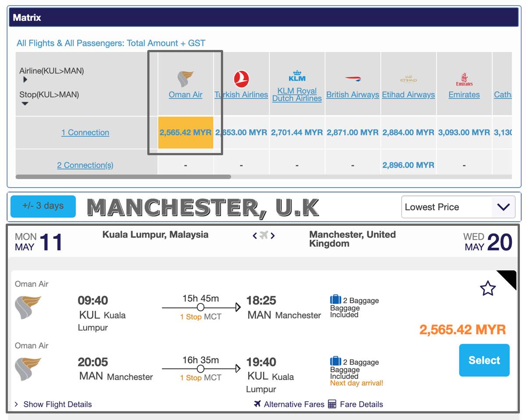This screenshot has height=420, width=526.
Task: Filter by 1 Connection
Action: click(85, 132)
